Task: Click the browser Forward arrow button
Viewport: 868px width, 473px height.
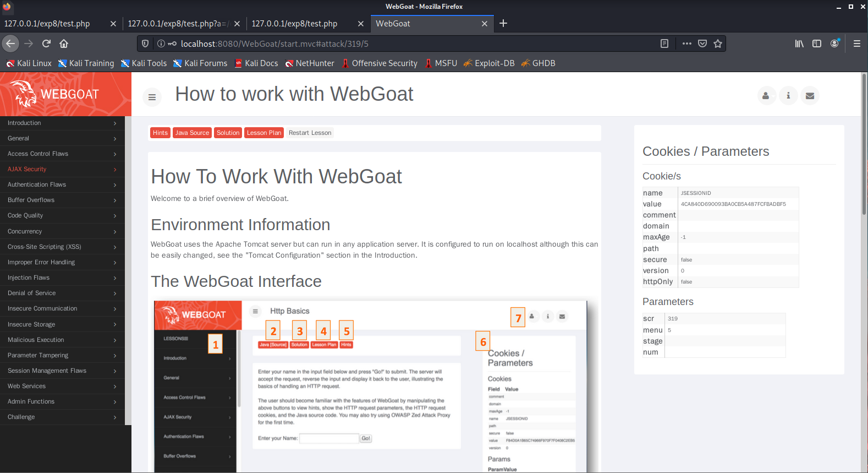Action: click(29, 44)
